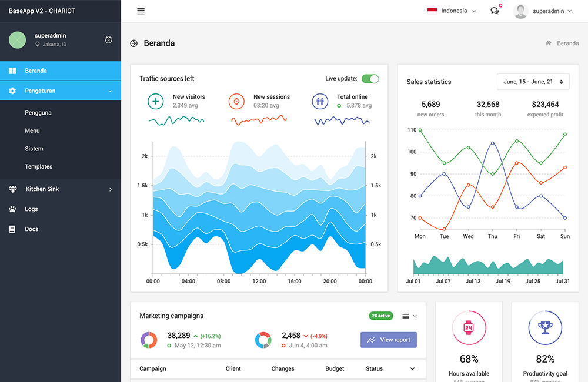Expand the campaign table Status column chevron
Screen dimensions: 588x382
point(412,369)
